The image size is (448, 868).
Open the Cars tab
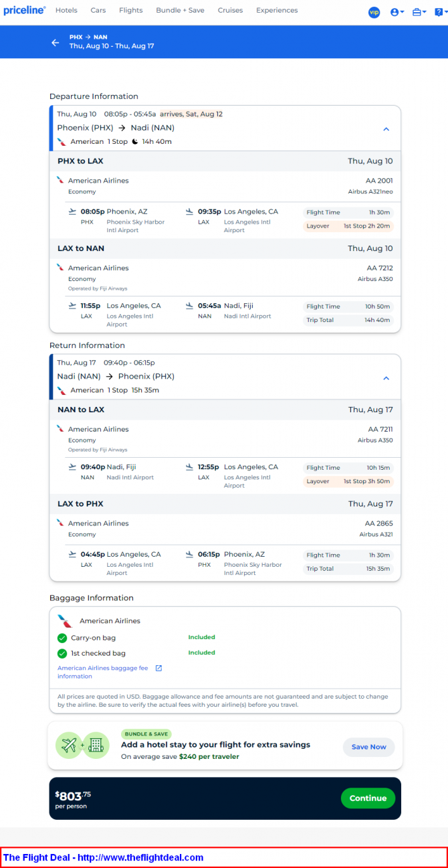(x=98, y=11)
